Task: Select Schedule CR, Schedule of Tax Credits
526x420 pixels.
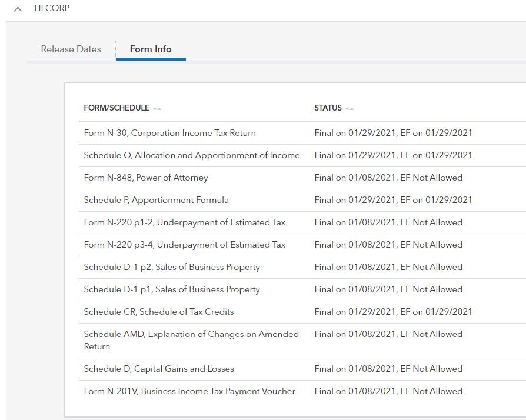Action: (x=158, y=312)
